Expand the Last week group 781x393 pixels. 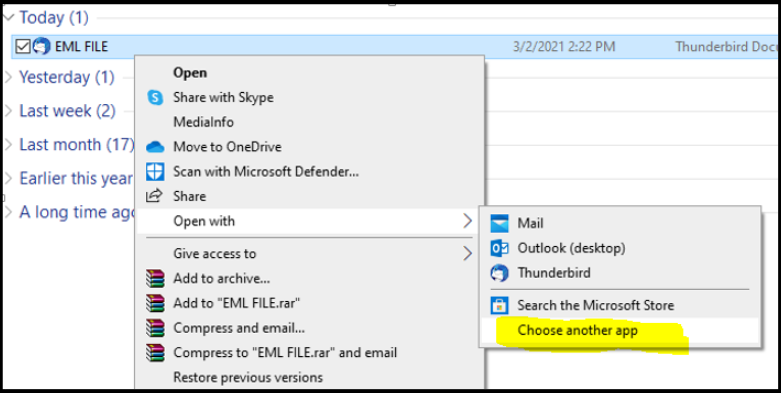tap(8, 111)
